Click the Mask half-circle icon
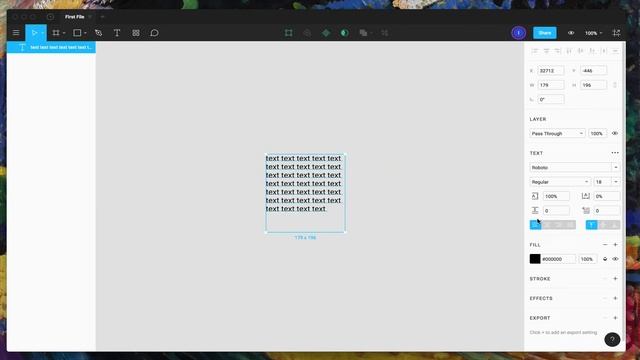640x360 pixels. [x=344, y=33]
